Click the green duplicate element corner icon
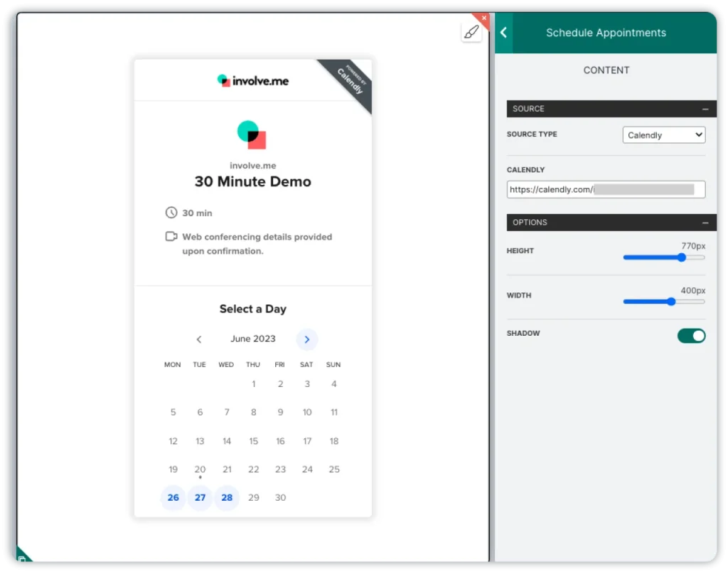The height and width of the screenshot is (572, 728). [x=22, y=557]
